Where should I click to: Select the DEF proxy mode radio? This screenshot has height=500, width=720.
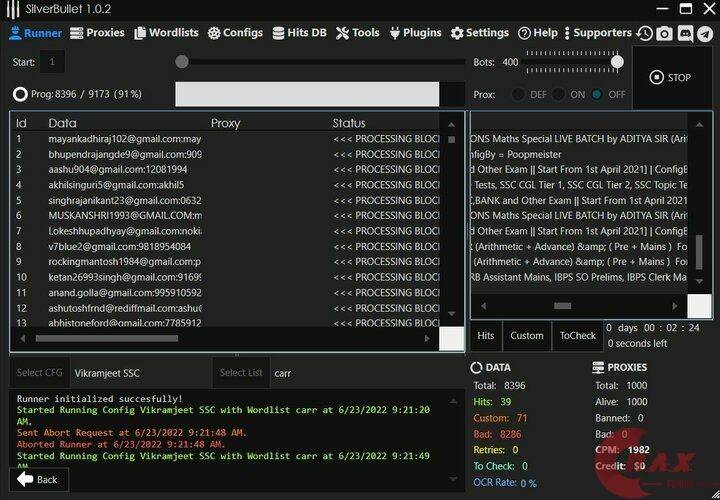click(x=518, y=95)
